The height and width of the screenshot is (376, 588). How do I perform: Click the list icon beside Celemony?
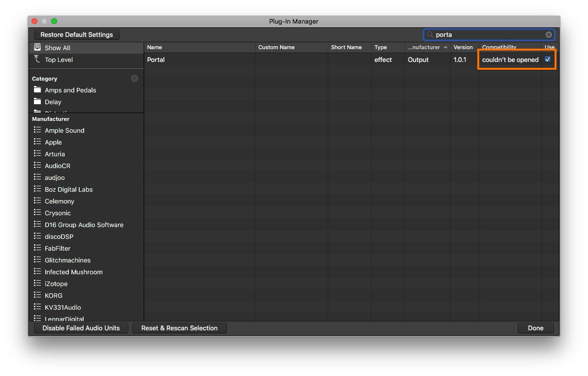(x=37, y=201)
